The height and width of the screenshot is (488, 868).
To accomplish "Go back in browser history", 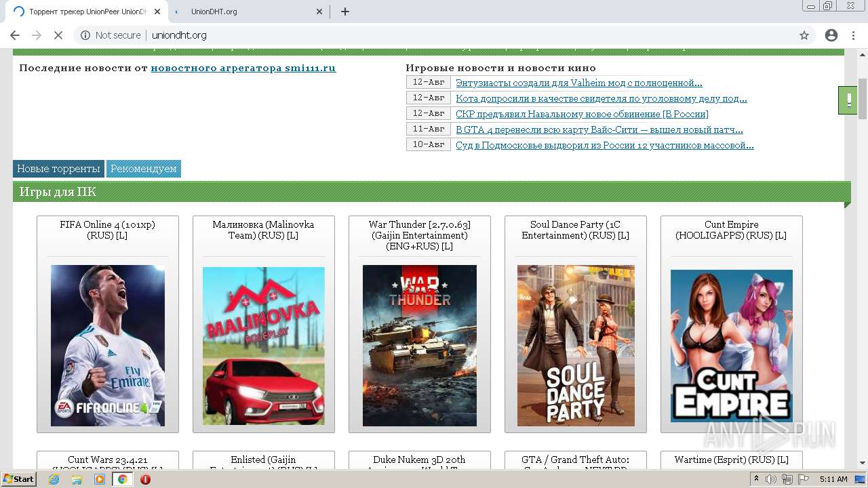I will pos(15,35).
